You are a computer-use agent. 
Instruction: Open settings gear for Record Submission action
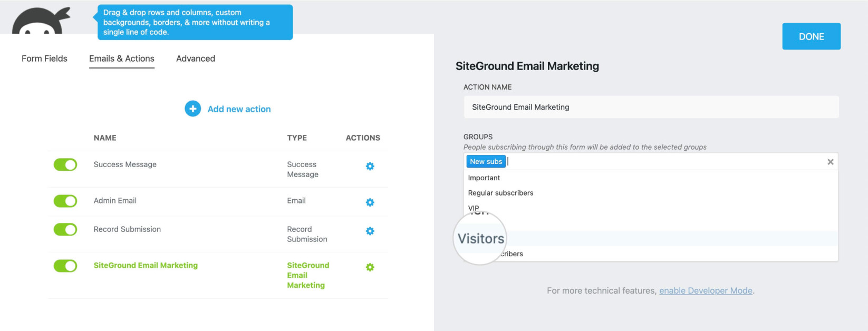[x=370, y=231]
